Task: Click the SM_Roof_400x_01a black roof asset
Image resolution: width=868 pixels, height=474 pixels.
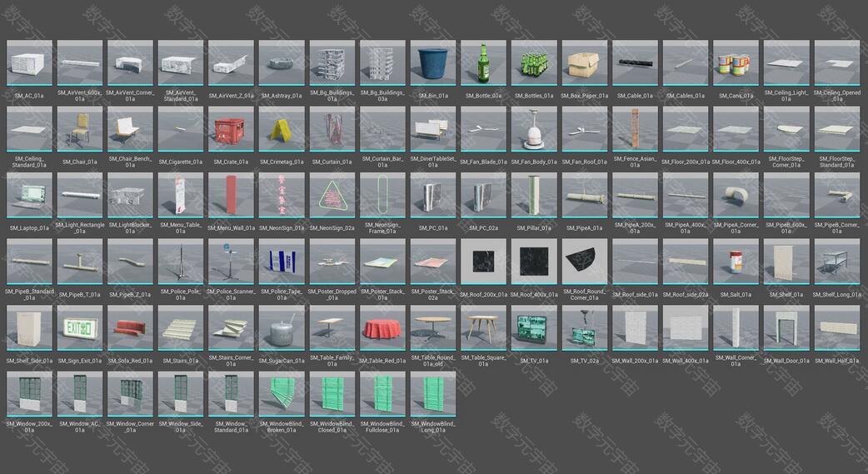Action: [534, 261]
